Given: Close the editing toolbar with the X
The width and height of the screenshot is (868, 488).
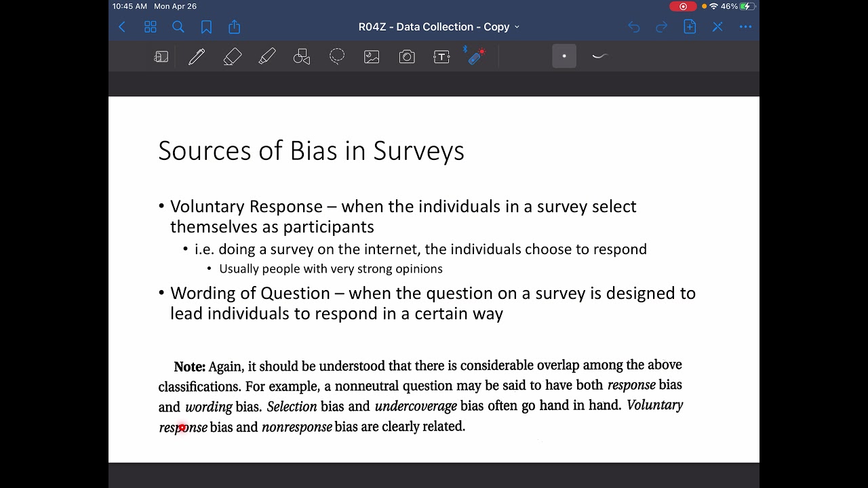Looking at the screenshot, I should coord(717,27).
